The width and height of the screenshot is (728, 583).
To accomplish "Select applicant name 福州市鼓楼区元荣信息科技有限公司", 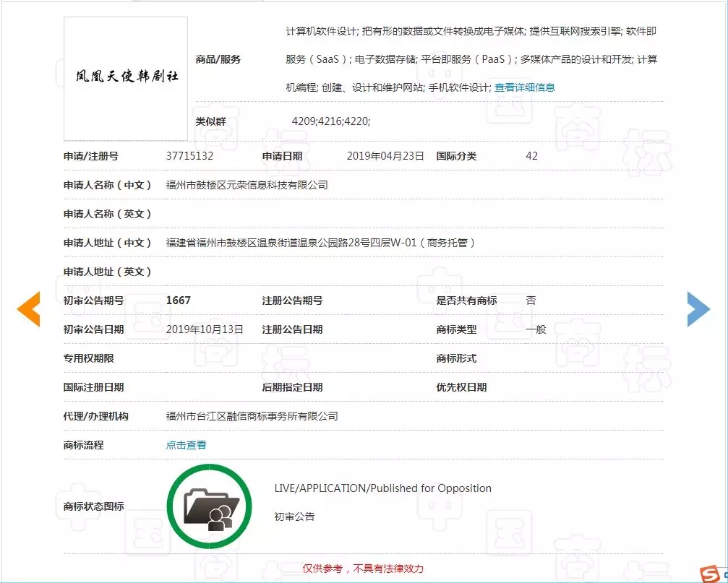I will (247, 185).
